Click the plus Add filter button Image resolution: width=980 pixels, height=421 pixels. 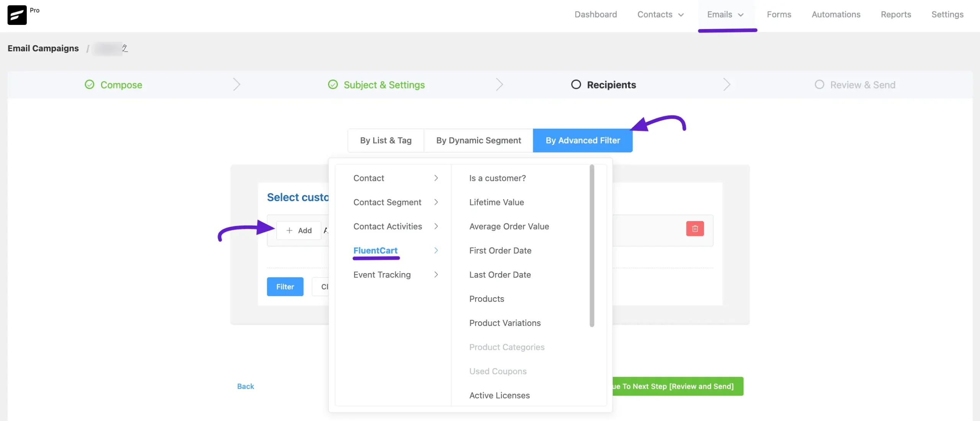click(x=299, y=231)
